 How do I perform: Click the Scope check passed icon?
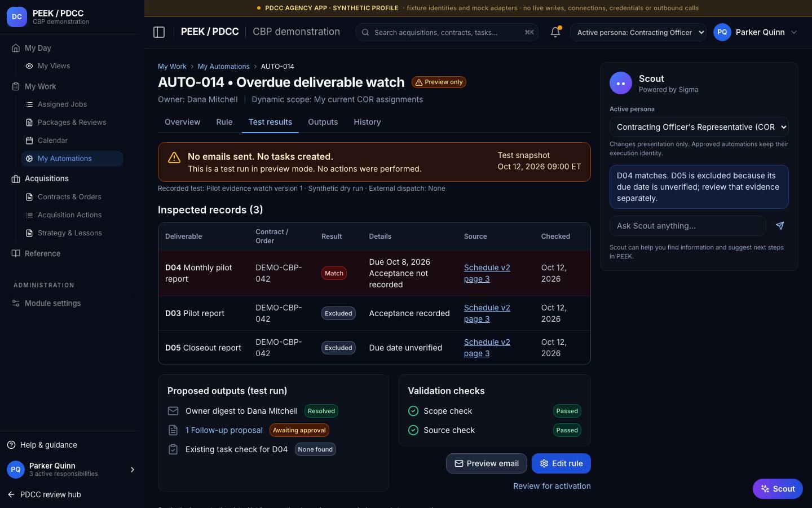[413, 411]
